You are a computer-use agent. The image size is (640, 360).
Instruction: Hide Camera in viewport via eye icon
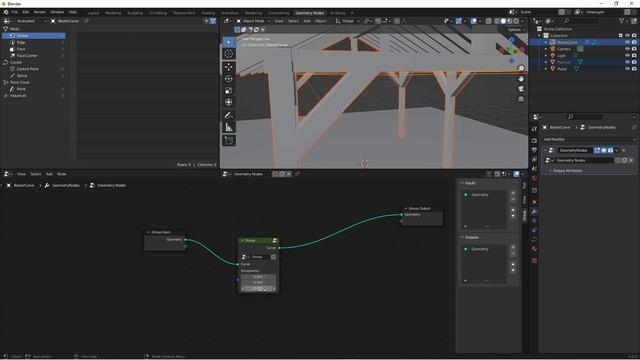click(627, 49)
